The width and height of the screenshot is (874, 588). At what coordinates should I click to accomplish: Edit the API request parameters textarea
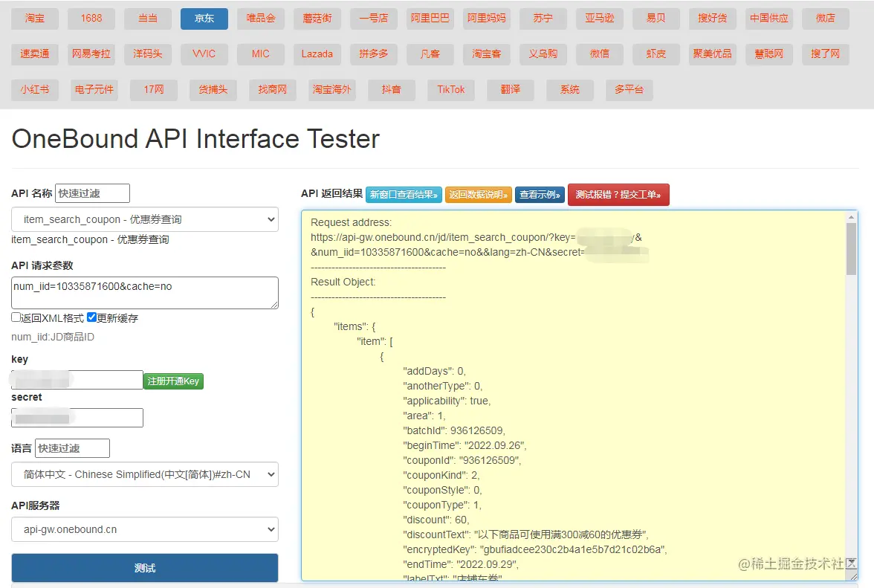point(145,293)
